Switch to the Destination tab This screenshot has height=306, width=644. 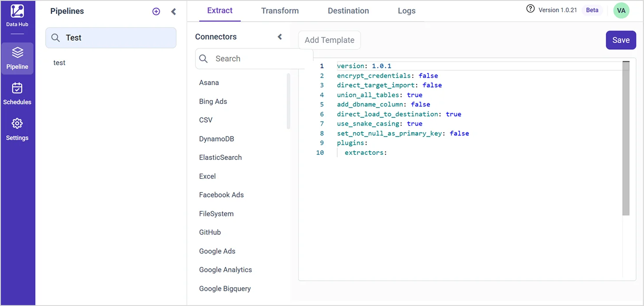click(x=348, y=11)
